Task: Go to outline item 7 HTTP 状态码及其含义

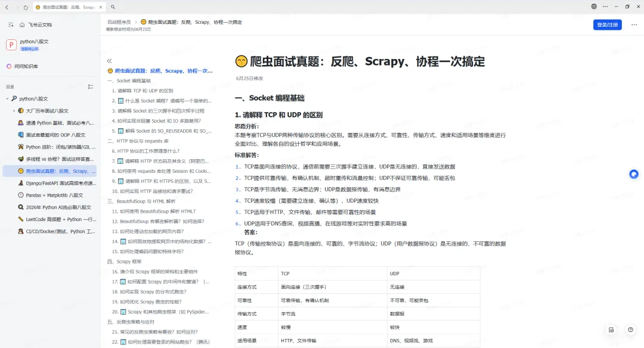Action: [160, 161]
